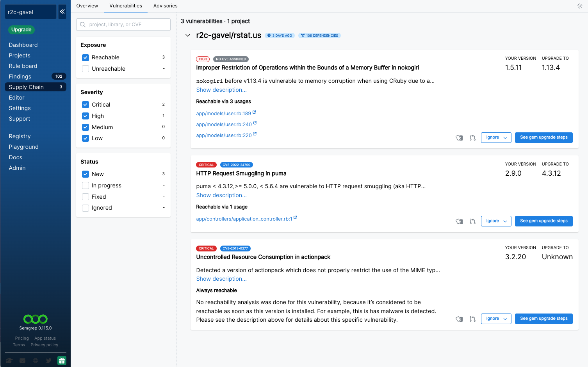Open the r2c-gavel organization selector
This screenshot has width=588, height=367.
coord(30,12)
